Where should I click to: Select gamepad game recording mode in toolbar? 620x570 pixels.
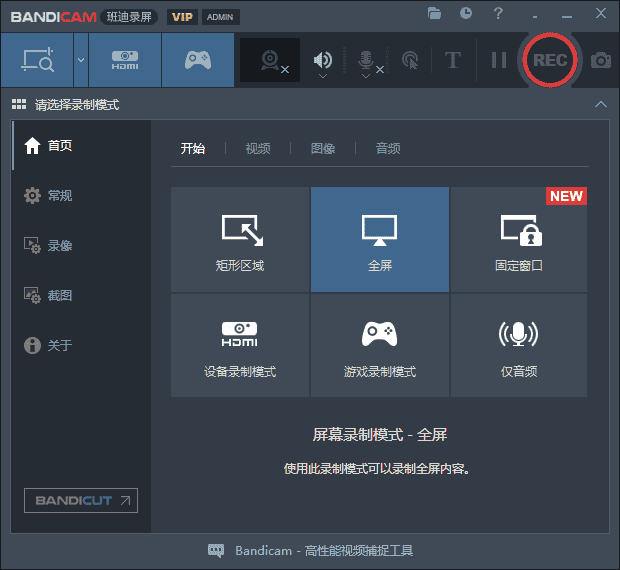pos(198,60)
